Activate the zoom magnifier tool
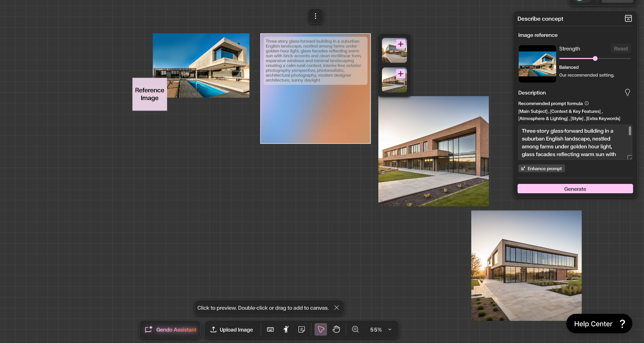 pos(355,329)
